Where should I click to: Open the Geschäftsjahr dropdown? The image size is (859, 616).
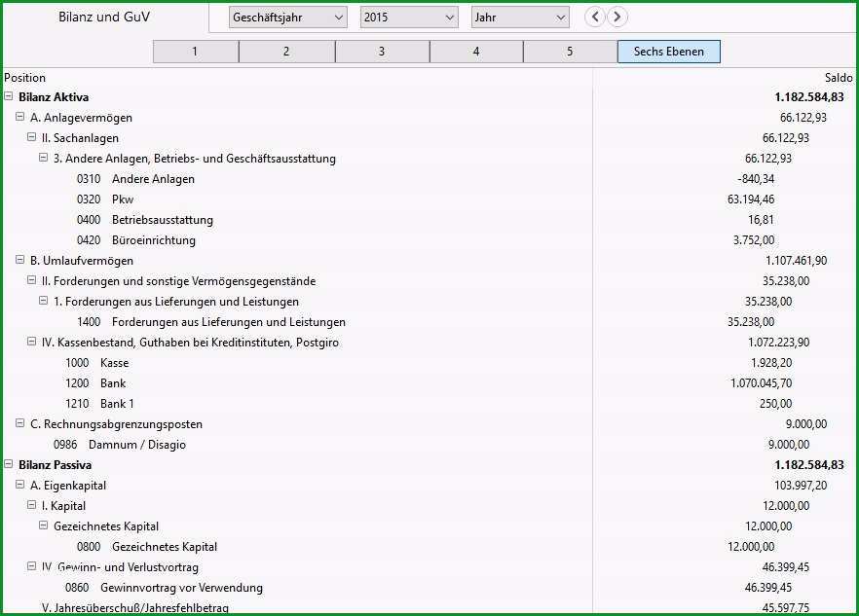click(288, 18)
